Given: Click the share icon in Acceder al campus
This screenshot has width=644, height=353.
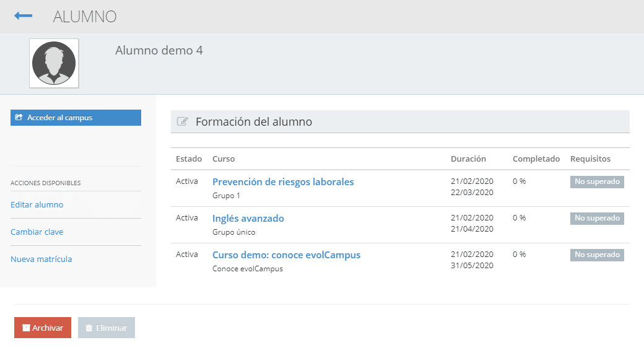Looking at the screenshot, I should tap(19, 118).
